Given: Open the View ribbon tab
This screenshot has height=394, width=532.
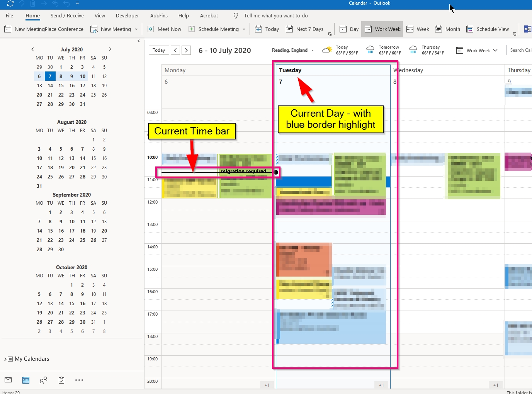Looking at the screenshot, I should click(100, 16).
